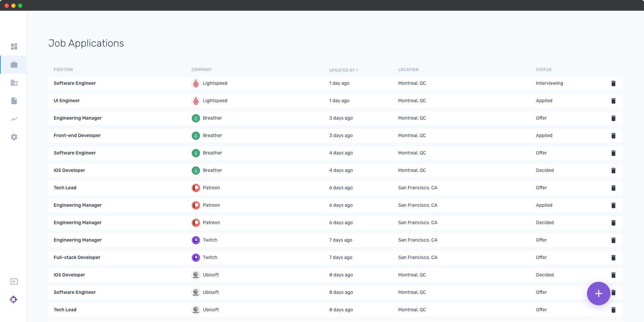This screenshot has height=322, width=644.
Task: Click the '7 days ago' in Full-stack Developer row
Action: click(x=341, y=257)
